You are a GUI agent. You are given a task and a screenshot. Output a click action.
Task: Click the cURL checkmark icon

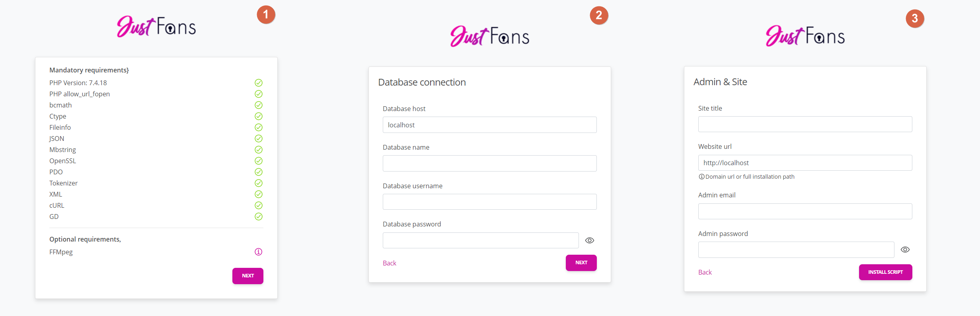pyautogui.click(x=259, y=205)
